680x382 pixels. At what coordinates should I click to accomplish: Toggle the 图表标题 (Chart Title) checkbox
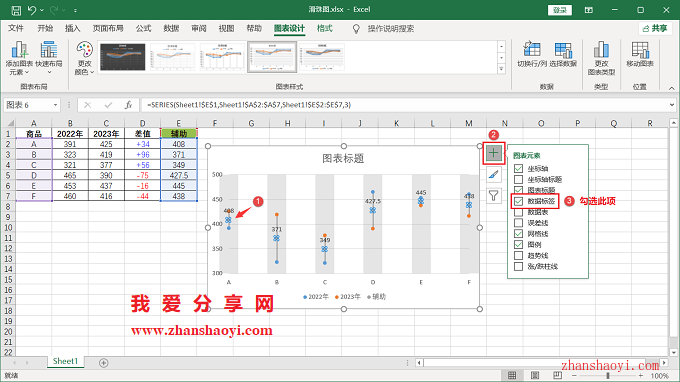click(518, 190)
